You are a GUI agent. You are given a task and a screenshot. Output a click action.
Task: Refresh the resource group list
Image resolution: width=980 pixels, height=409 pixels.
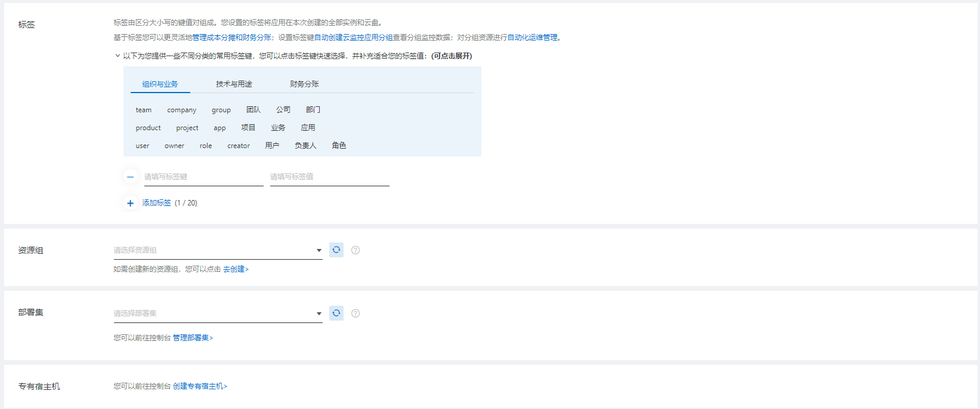(x=336, y=250)
